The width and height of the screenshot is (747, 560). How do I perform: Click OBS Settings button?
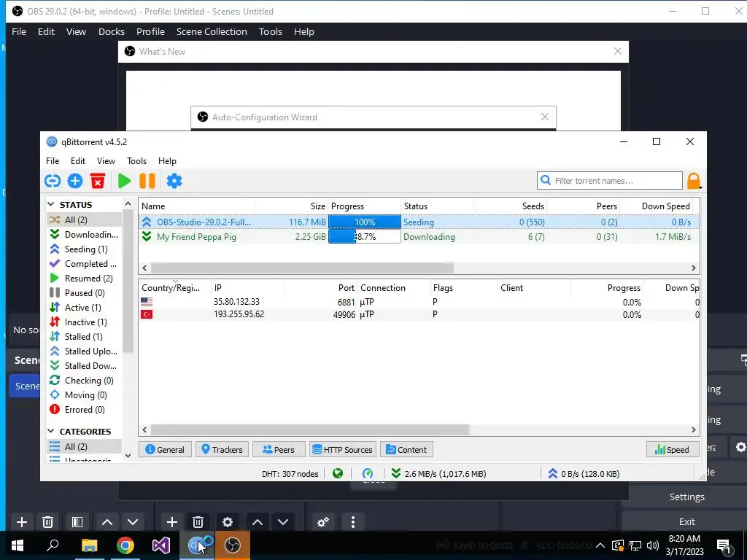coord(686,497)
